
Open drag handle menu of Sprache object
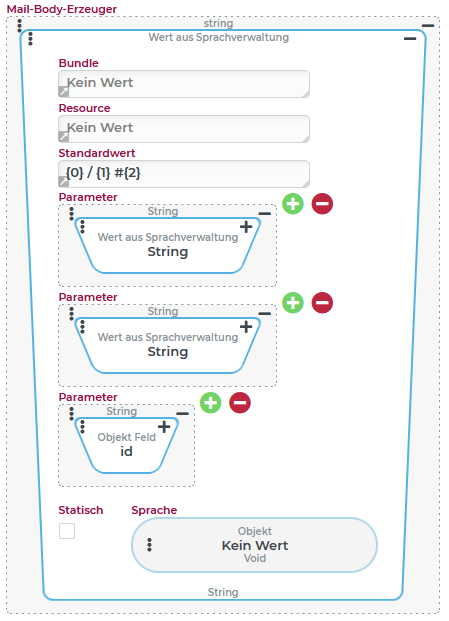pos(149,545)
